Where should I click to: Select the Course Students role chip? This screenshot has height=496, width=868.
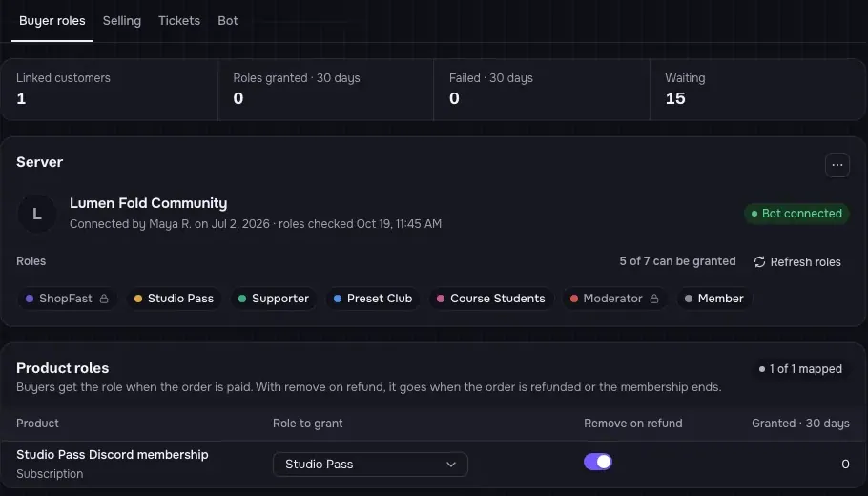[x=491, y=299]
